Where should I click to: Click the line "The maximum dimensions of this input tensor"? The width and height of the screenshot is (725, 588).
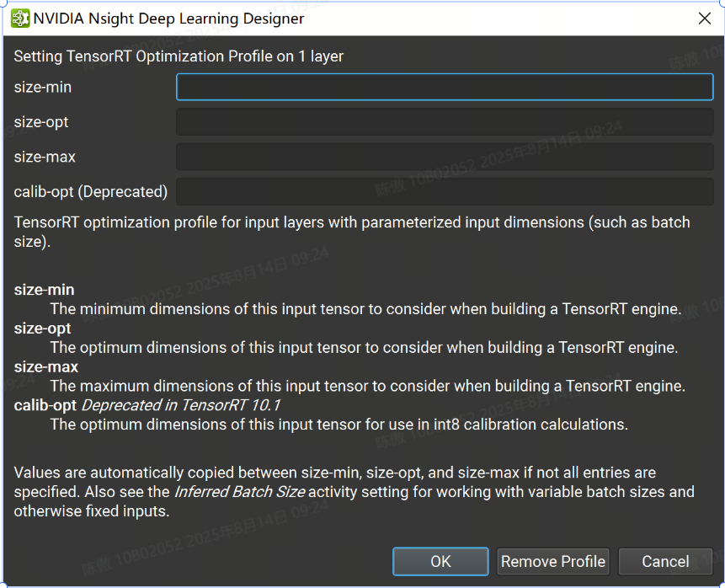368,386
